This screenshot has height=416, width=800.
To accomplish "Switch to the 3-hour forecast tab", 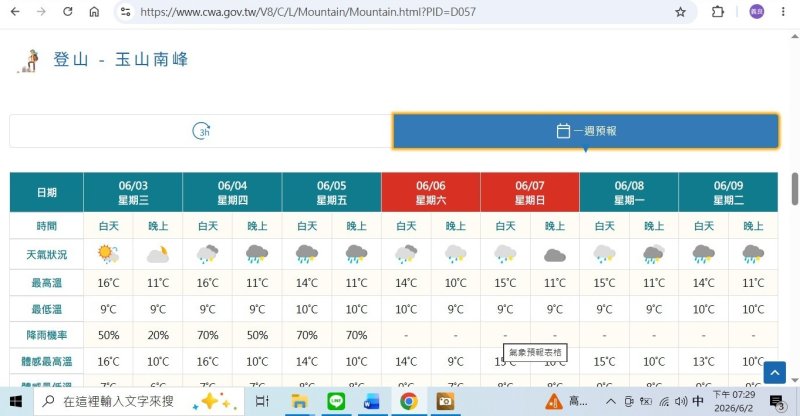I will click(x=201, y=131).
